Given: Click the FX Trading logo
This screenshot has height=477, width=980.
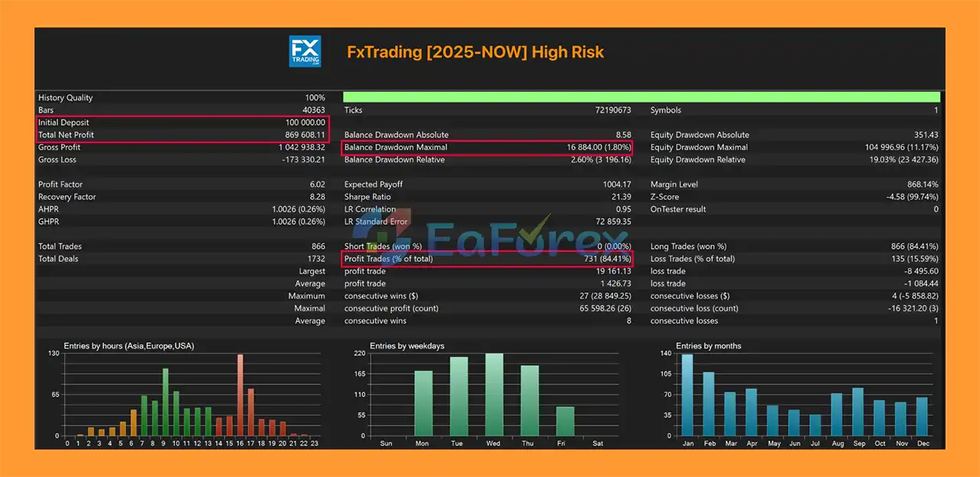Looking at the screenshot, I should 305,51.
